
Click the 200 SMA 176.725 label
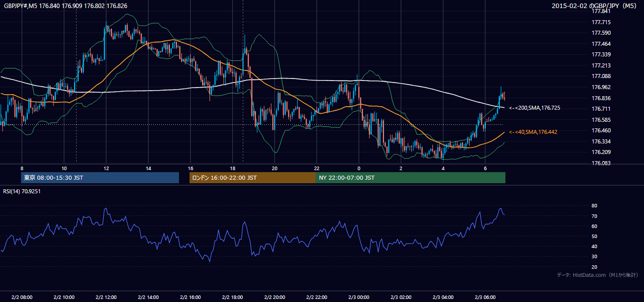tap(535, 108)
